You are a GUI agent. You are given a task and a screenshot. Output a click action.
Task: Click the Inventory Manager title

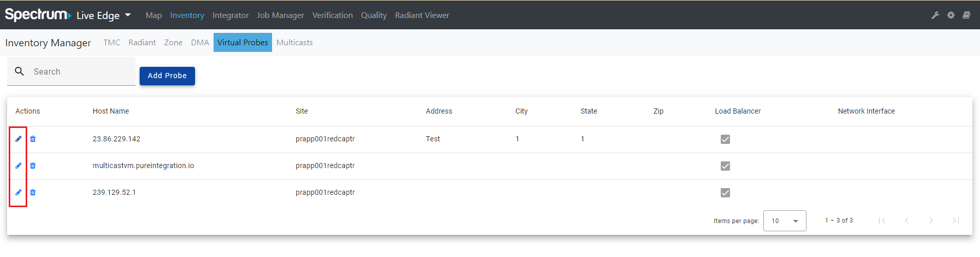click(48, 43)
